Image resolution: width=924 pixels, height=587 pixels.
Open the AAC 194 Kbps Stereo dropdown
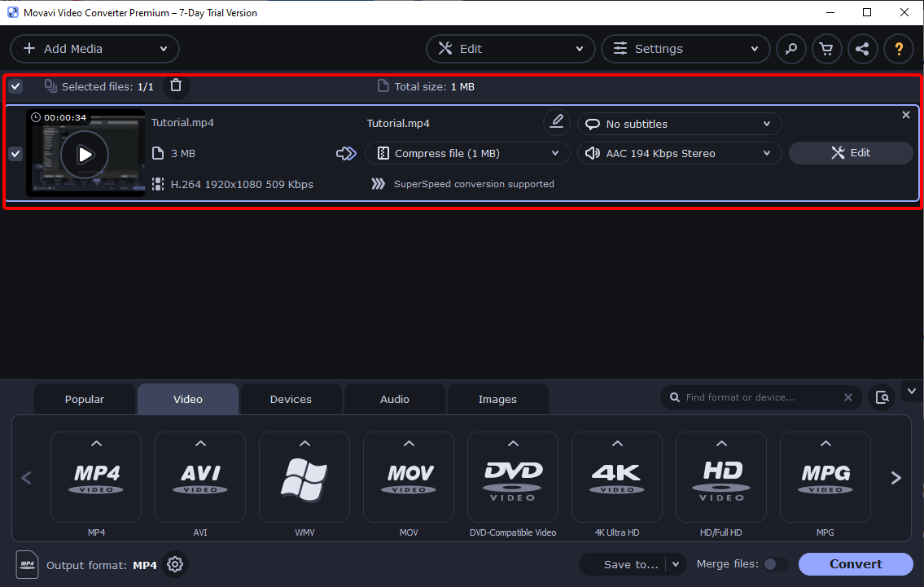679,153
